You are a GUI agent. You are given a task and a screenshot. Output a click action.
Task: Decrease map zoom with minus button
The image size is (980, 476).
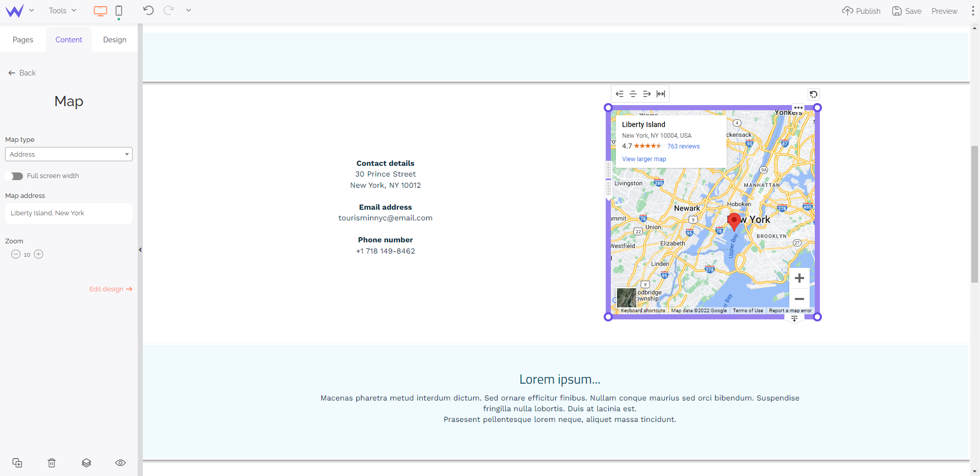tap(16, 254)
